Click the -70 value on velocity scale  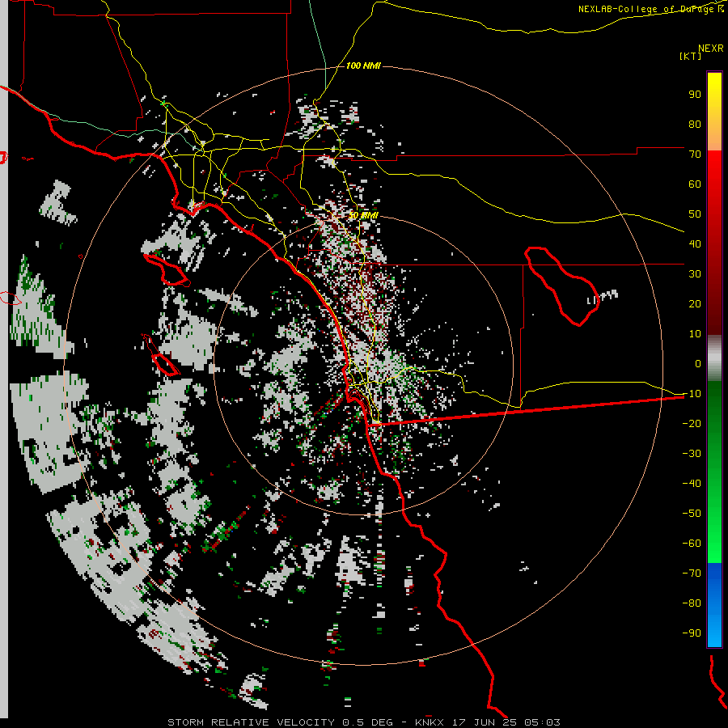pyautogui.click(x=692, y=574)
